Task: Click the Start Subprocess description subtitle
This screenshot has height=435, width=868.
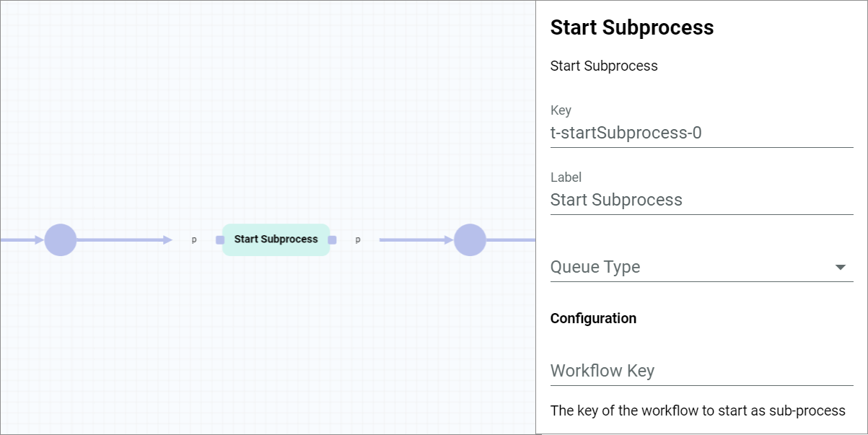Action: 604,66
